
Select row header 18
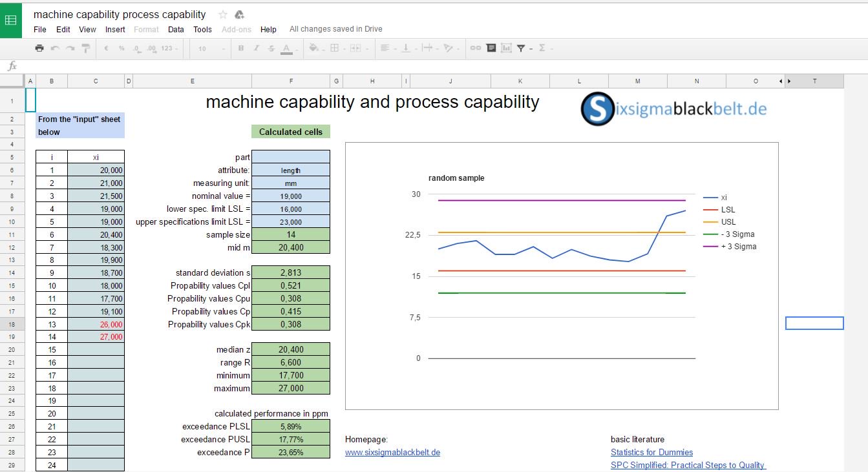coord(12,324)
